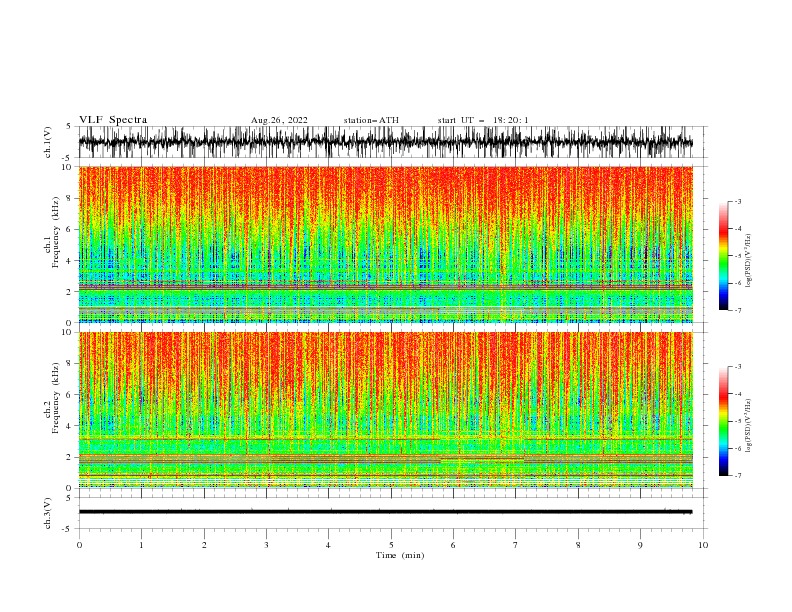
Task: Click the ch.1 voltage waveform trace
Action: point(385,142)
